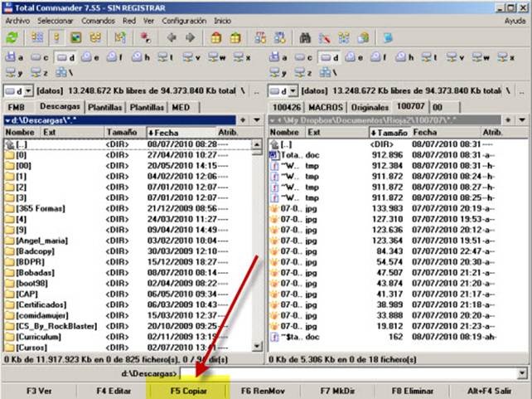Sort left panel by Fecha column header

point(181,133)
